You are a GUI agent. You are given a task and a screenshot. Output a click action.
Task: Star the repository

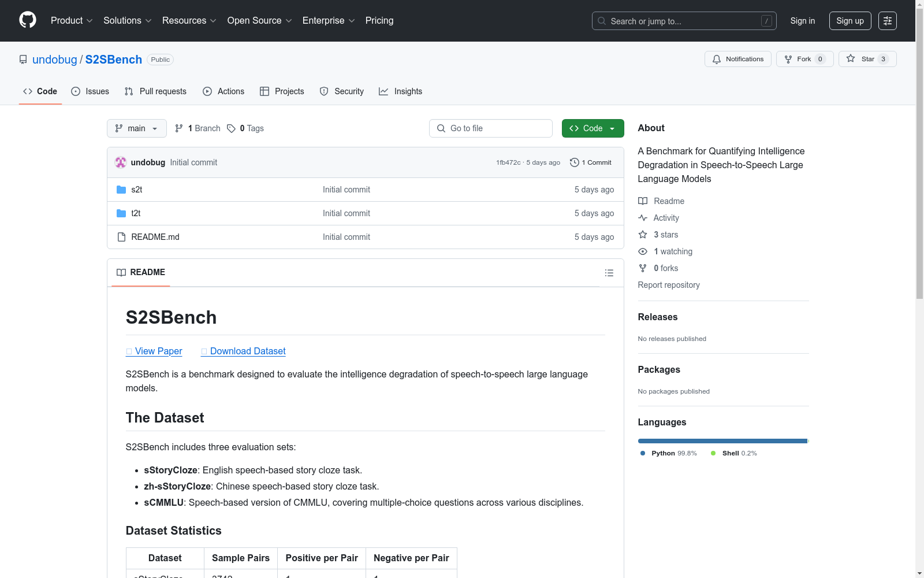pyautogui.click(x=867, y=59)
